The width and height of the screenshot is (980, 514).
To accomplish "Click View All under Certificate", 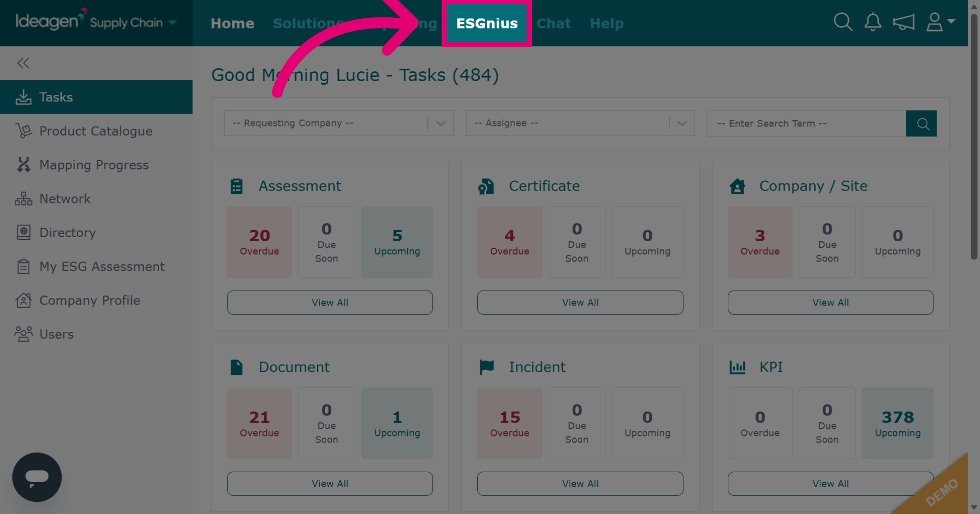I will pos(580,302).
